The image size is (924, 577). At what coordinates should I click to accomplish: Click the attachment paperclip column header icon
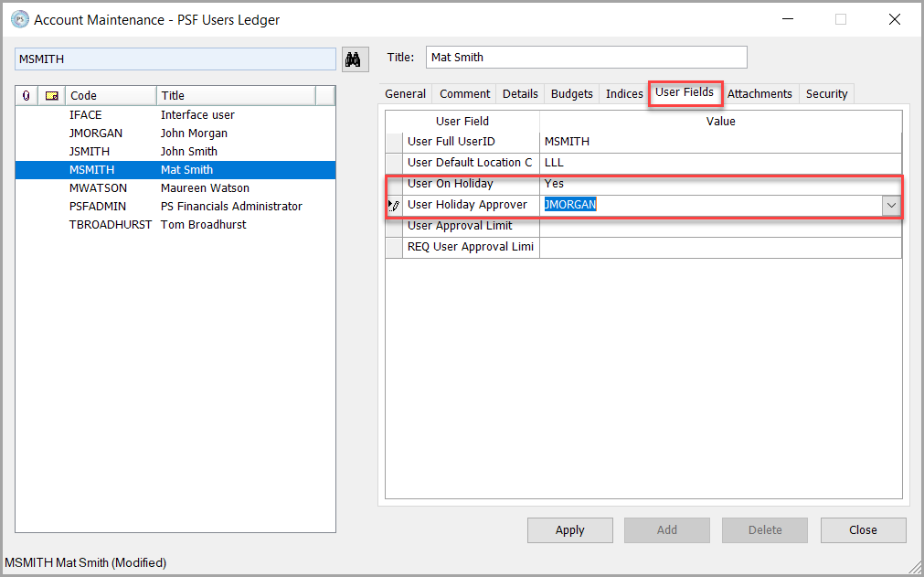pos(27,95)
